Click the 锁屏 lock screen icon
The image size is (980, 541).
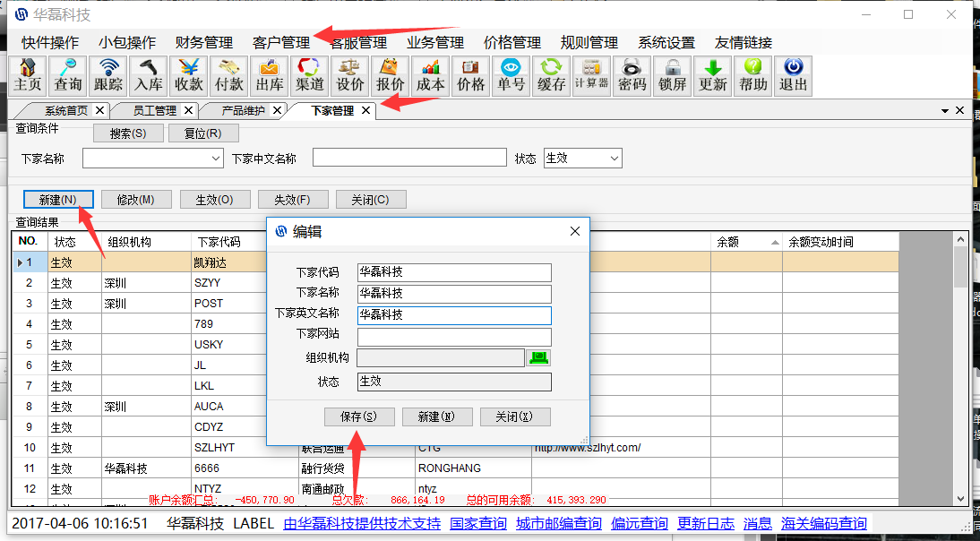tap(672, 75)
